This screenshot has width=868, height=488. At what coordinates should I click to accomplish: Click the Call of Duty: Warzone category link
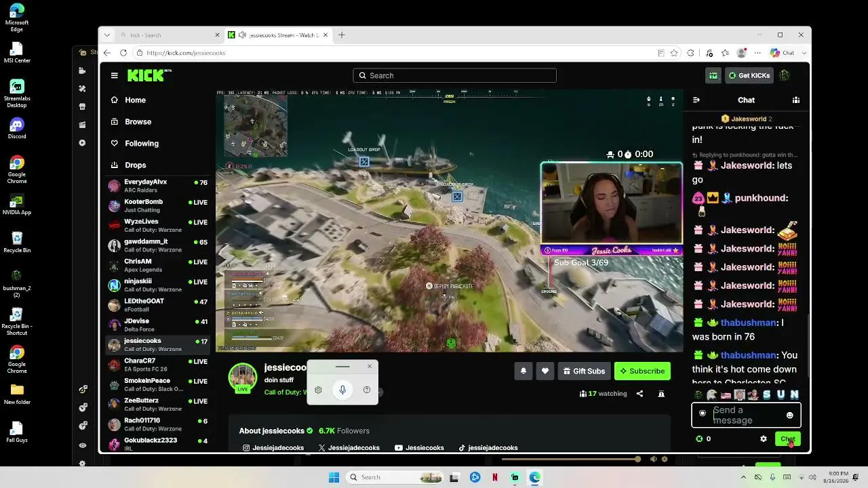pos(286,392)
